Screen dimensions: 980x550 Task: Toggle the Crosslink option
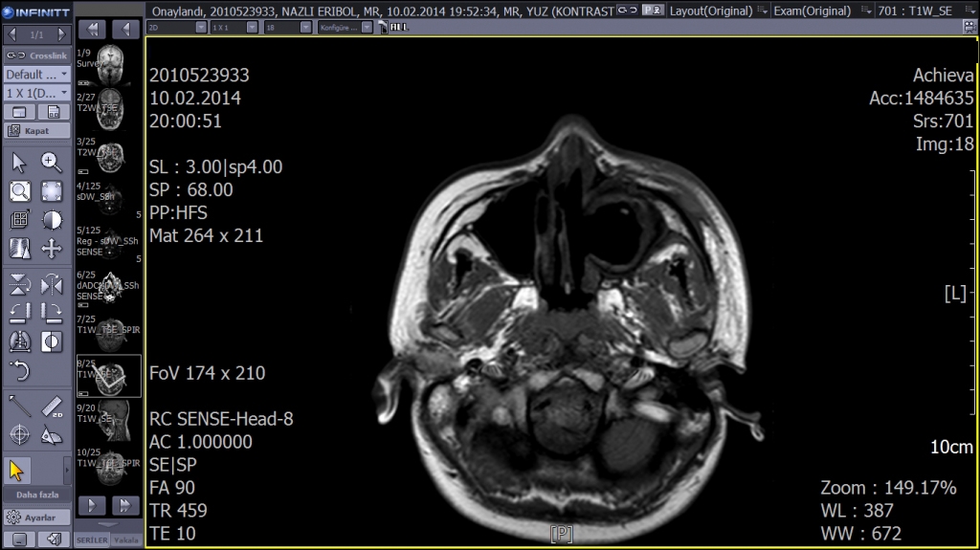(37, 55)
